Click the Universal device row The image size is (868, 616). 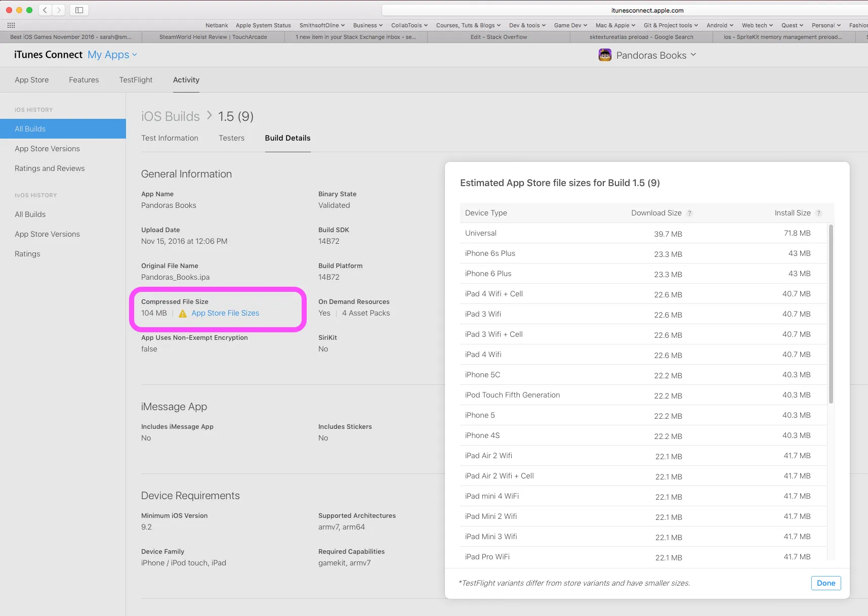643,233
